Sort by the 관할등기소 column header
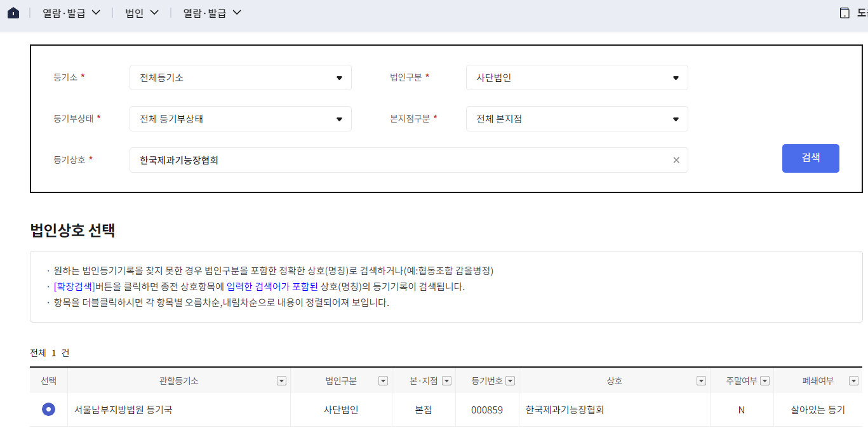 pos(178,381)
